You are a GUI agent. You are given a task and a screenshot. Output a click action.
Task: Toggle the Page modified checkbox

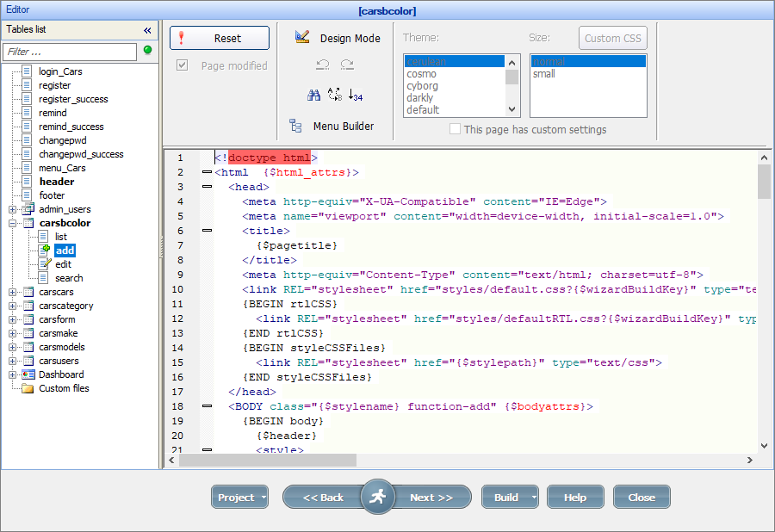[183, 65]
